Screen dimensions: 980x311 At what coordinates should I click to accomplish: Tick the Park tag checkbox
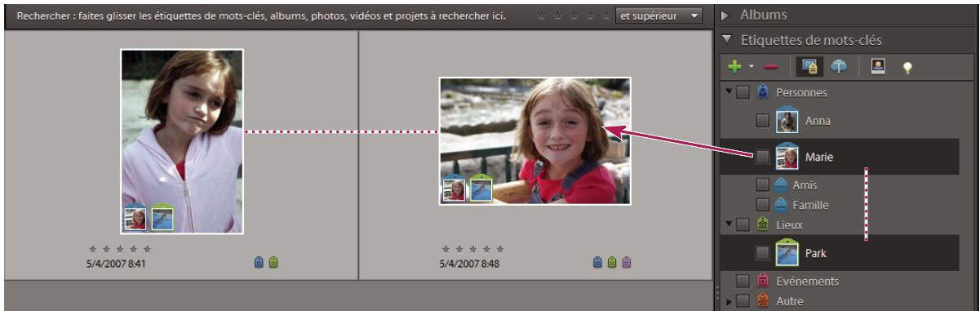[762, 253]
